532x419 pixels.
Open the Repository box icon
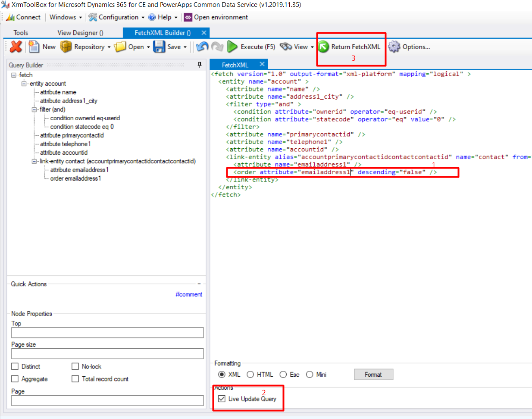(x=66, y=47)
